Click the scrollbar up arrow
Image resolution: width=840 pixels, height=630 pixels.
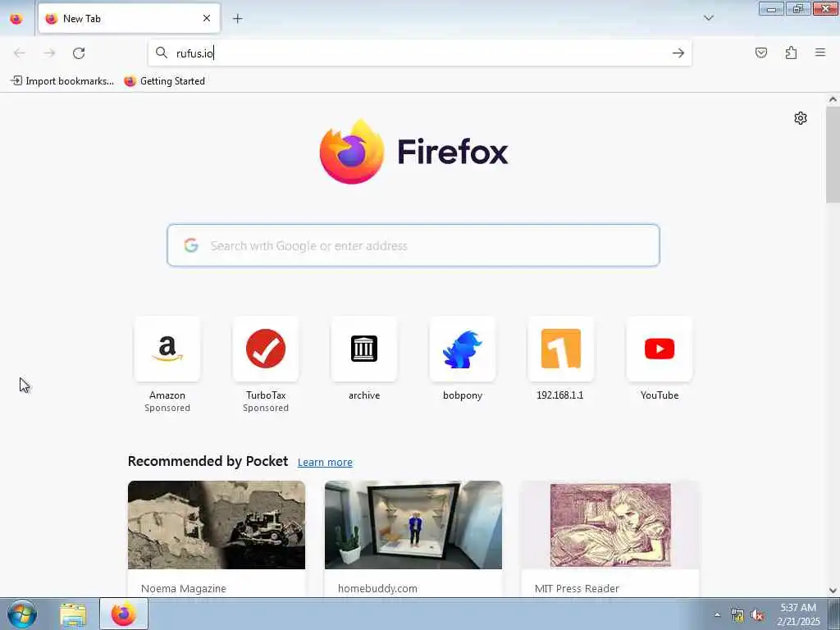[833, 99]
